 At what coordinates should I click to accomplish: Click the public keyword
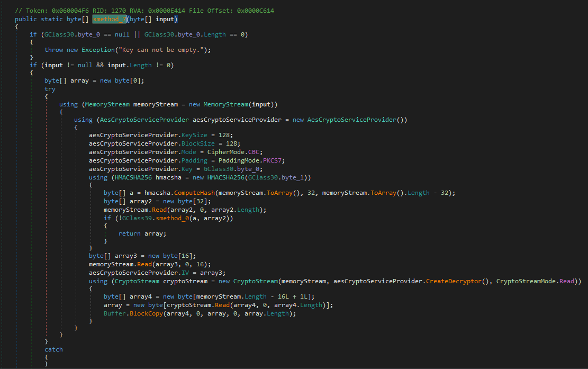[x=26, y=19]
